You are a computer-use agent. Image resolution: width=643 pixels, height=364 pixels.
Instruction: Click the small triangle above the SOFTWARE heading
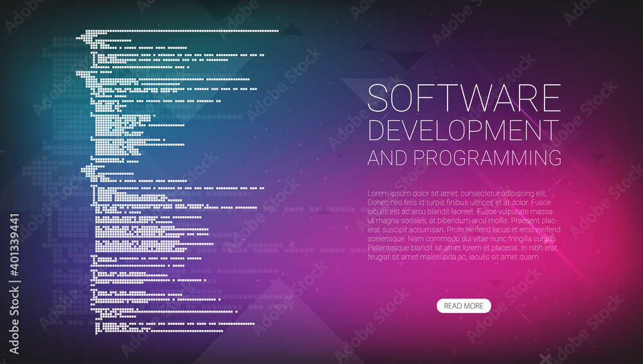[x=367, y=46]
